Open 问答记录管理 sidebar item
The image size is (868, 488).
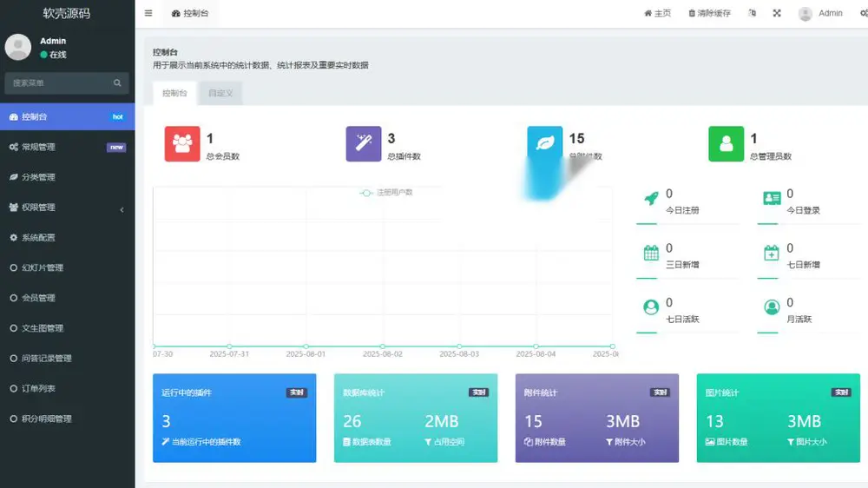tap(67, 359)
